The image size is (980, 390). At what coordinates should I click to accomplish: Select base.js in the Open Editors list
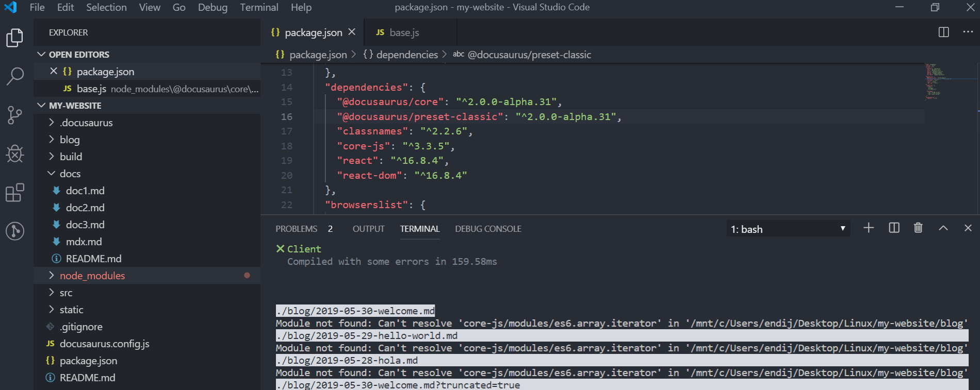[x=147, y=89]
